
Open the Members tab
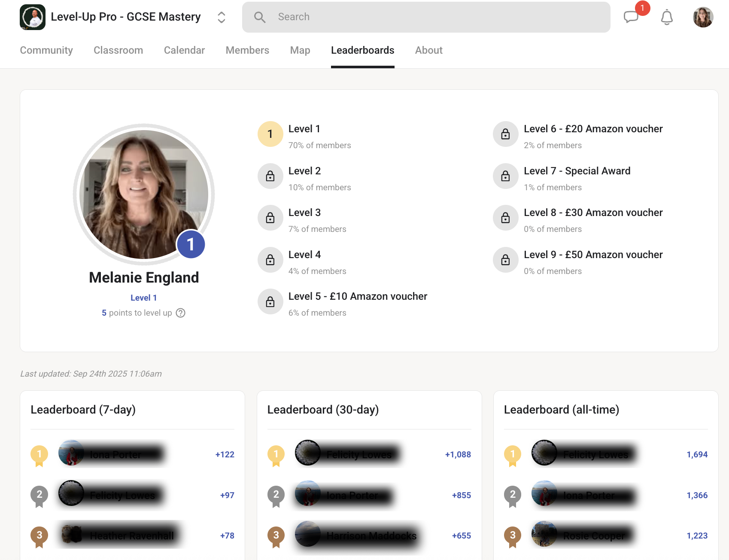click(x=247, y=50)
